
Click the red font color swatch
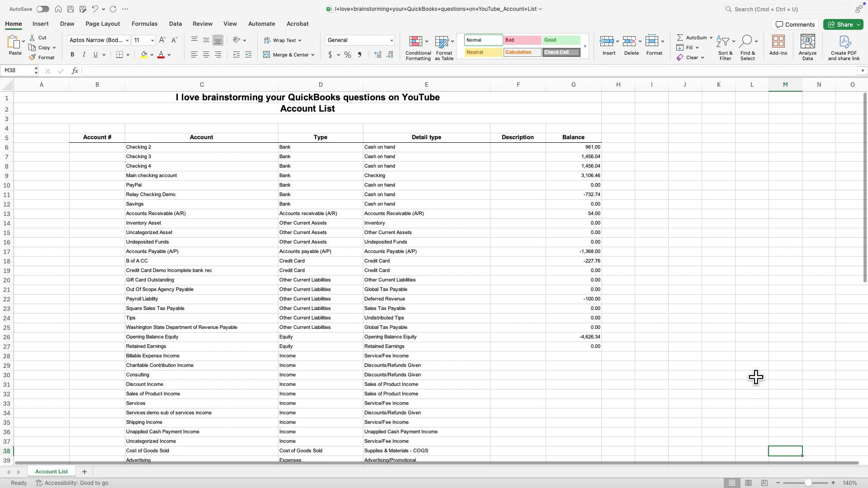point(161,55)
